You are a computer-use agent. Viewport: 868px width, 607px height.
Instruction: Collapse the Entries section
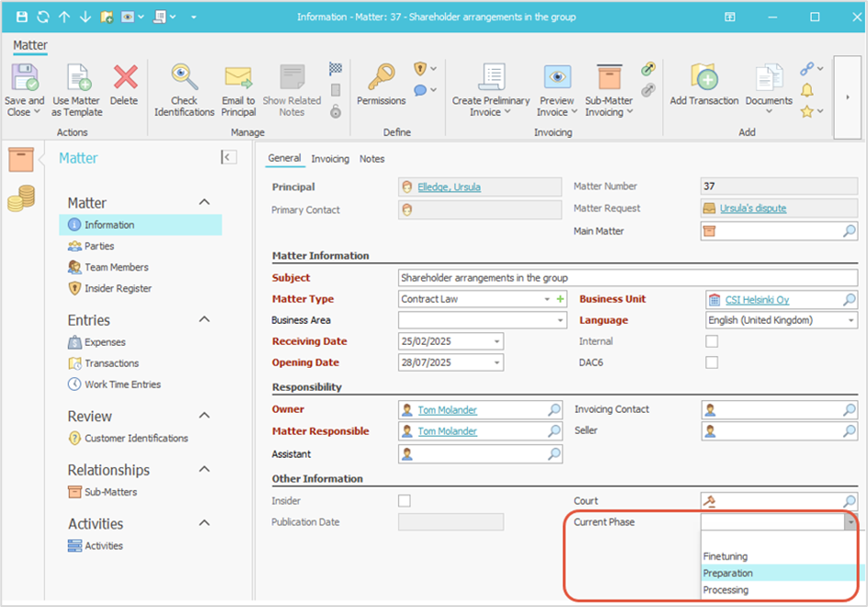tap(204, 320)
